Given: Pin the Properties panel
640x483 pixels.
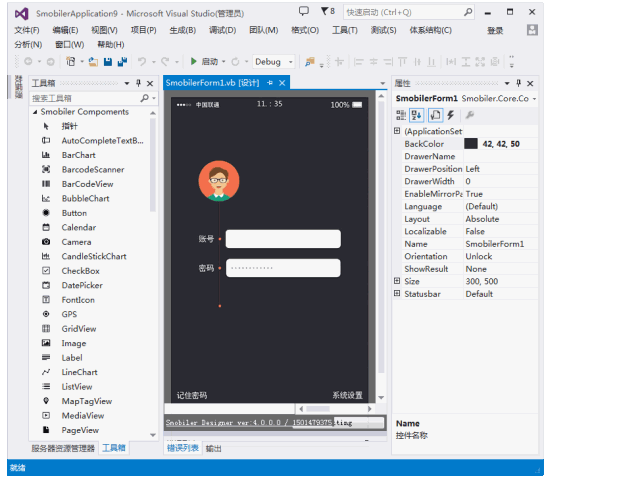Looking at the screenshot, I should click(x=518, y=83).
